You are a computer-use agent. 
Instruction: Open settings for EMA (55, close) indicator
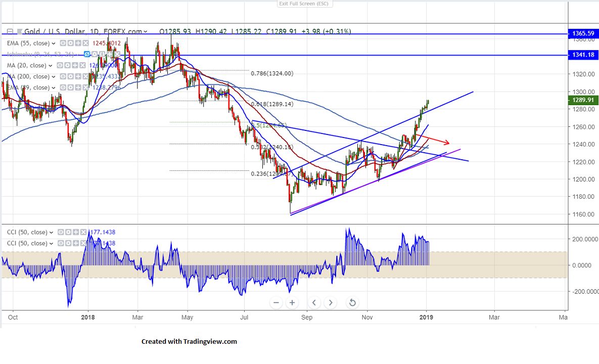(70, 43)
